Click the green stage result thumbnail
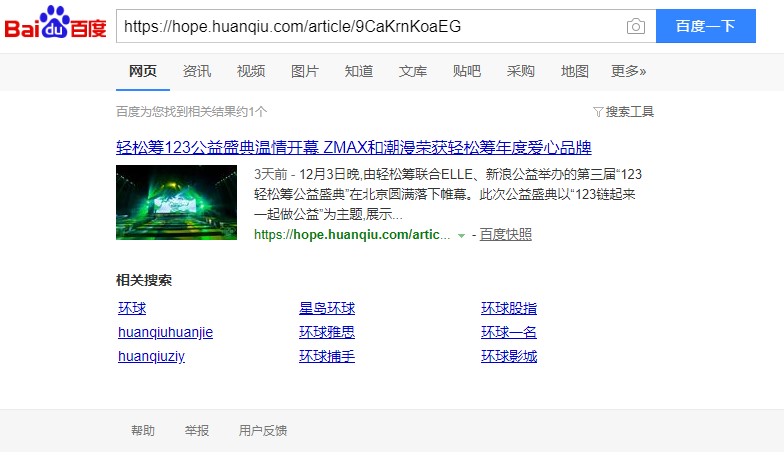 coord(176,202)
